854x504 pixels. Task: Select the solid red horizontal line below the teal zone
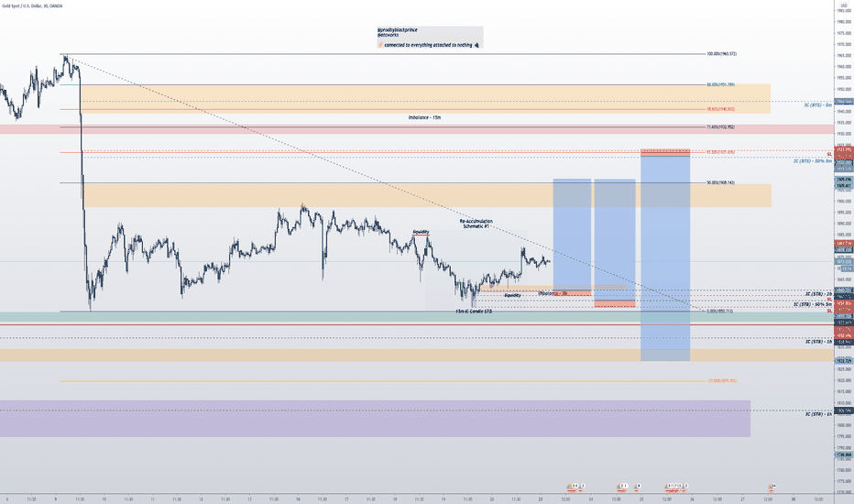[x=417, y=325]
